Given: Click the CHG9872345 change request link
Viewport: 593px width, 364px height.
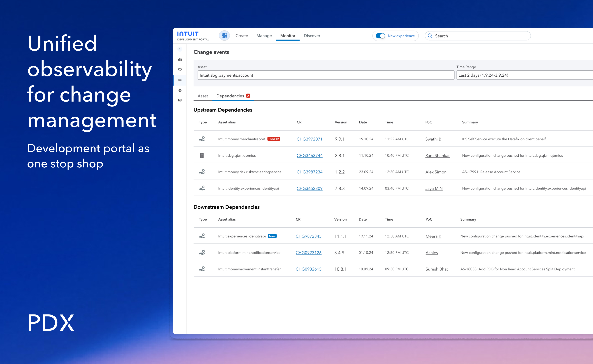Looking at the screenshot, I should [308, 236].
